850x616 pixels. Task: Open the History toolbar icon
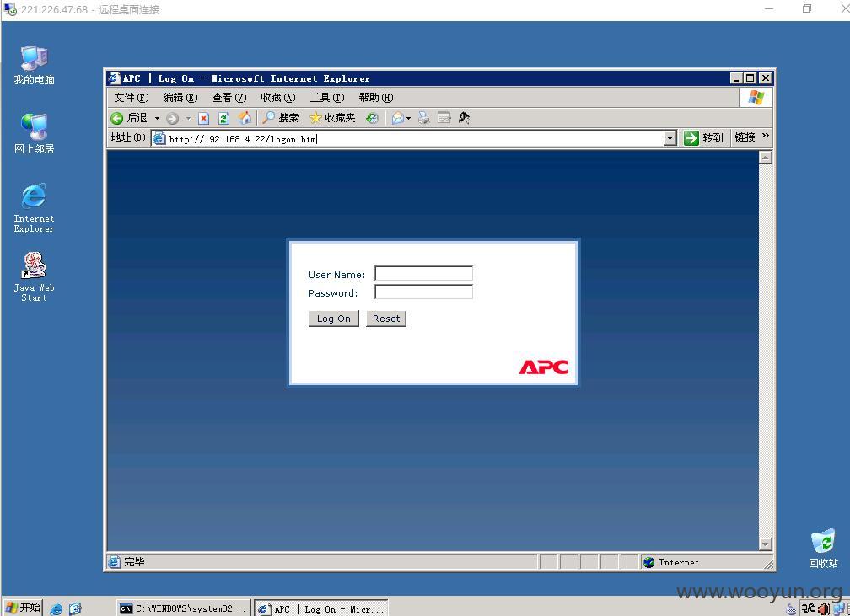[372, 118]
